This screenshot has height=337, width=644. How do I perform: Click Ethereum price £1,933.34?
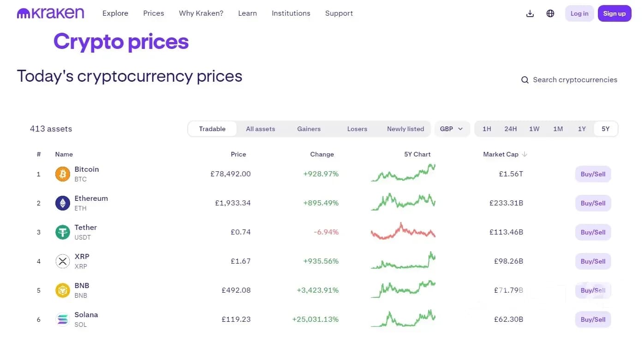[x=233, y=203]
